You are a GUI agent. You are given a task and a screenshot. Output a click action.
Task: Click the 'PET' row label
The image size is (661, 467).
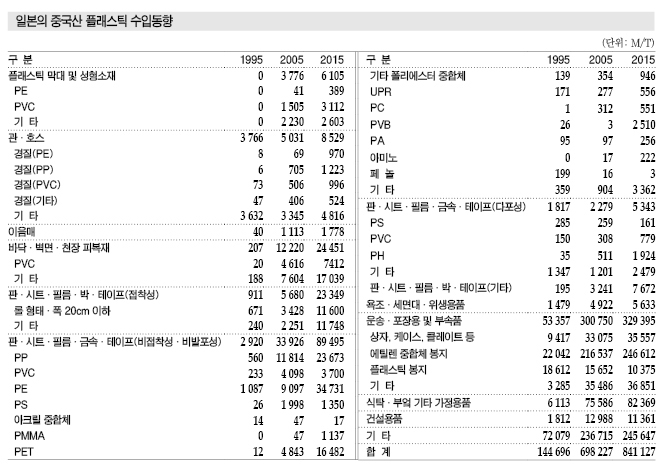tap(24, 453)
